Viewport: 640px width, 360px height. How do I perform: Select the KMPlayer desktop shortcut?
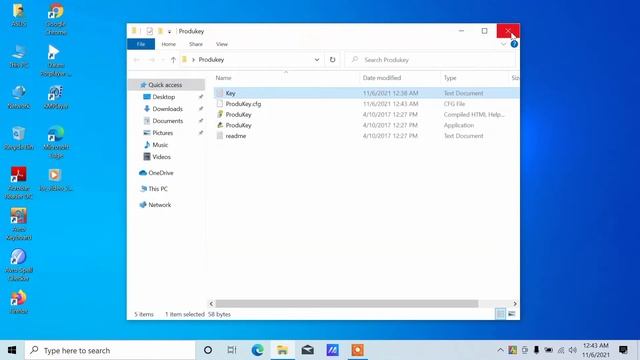click(x=56, y=97)
